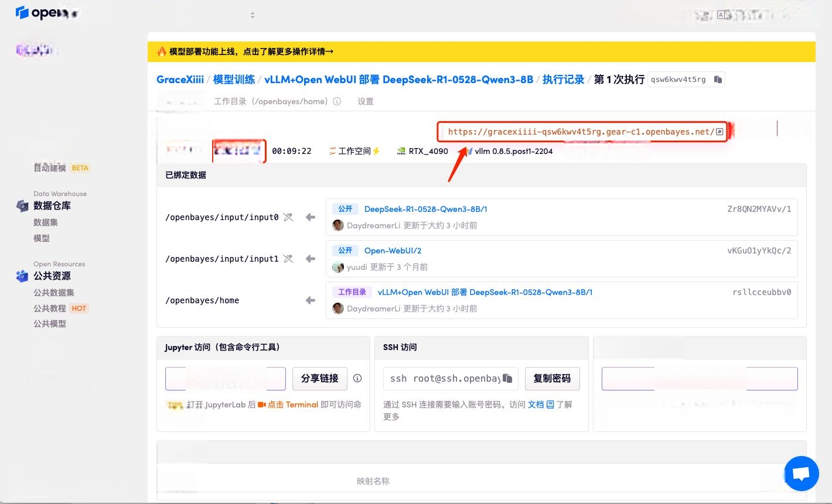Click DaydreamerLi avatar under DeepSeek-R1-0528-Qwen3-8B/1

tap(338, 225)
